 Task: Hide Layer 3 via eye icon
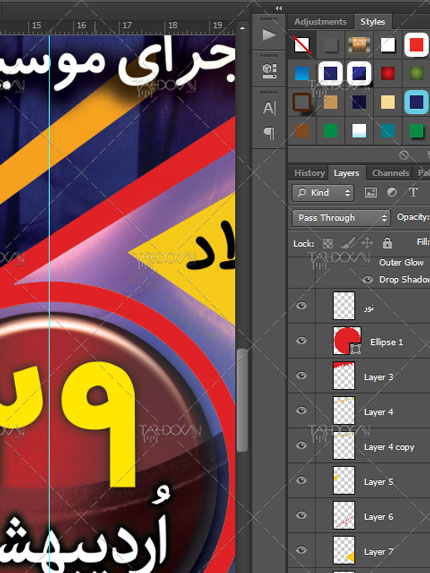click(x=301, y=375)
